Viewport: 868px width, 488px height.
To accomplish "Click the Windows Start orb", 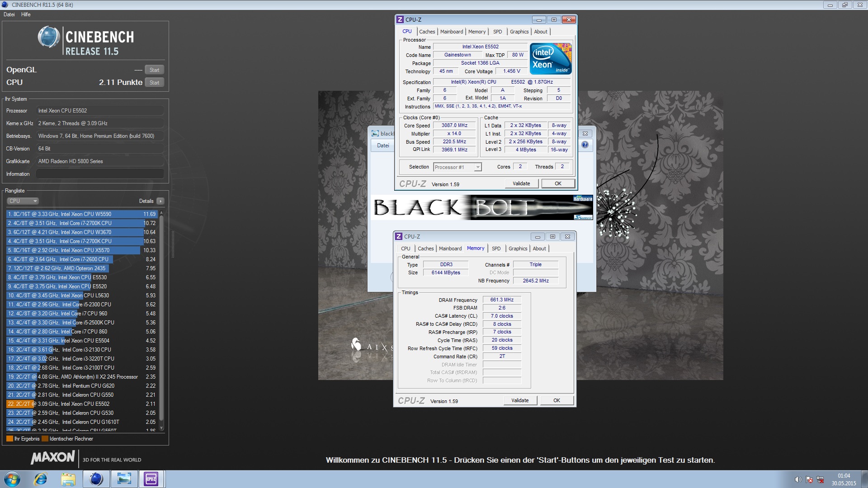I will pos(12,479).
